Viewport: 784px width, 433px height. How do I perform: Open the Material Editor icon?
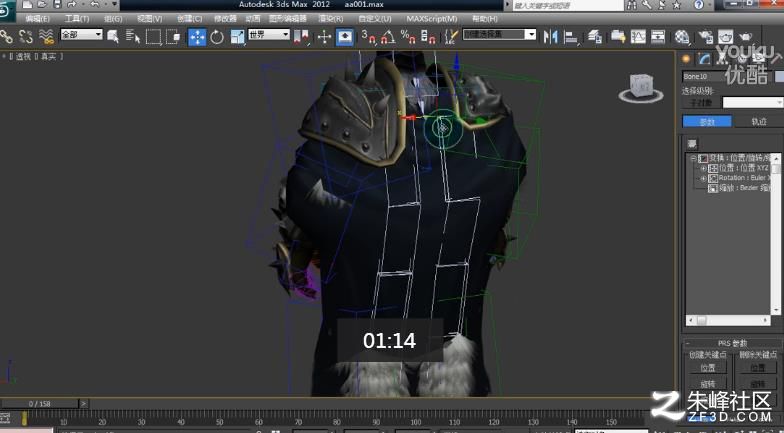click(x=682, y=36)
